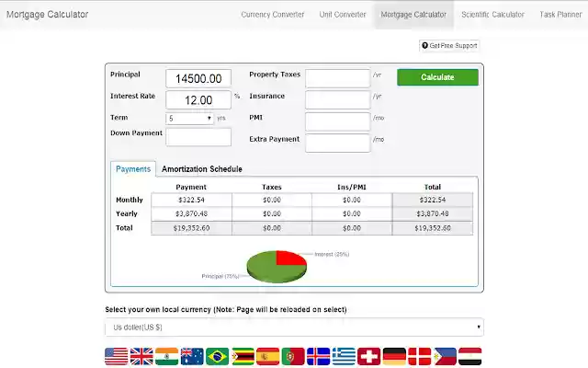This screenshot has height=368, width=588.
Task: Click the help icon beside Get Free Support
Action: [x=424, y=45]
